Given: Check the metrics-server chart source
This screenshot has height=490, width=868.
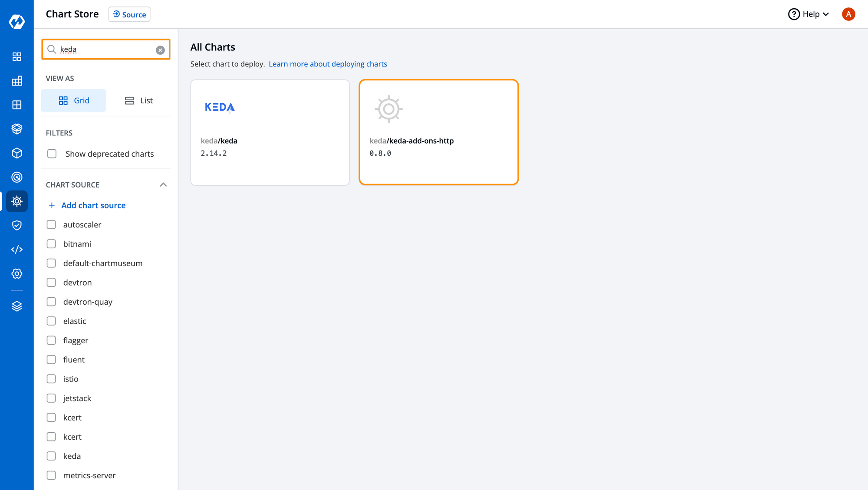Looking at the screenshot, I should click(51, 475).
